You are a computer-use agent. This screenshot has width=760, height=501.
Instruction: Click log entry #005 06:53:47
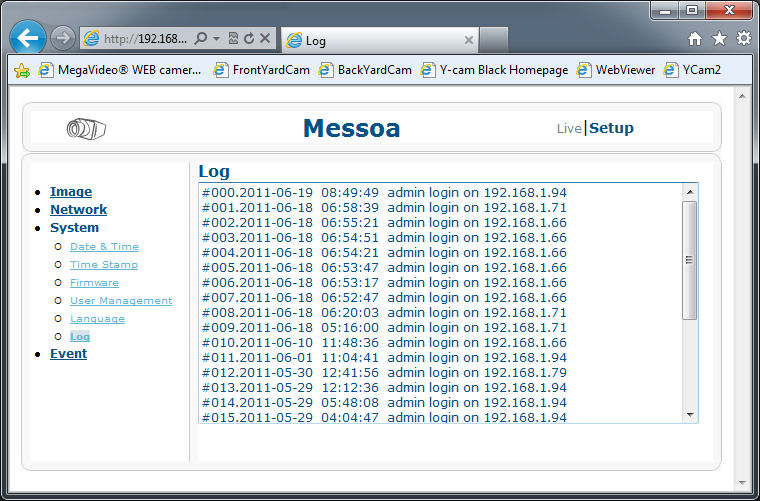[384, 268]
